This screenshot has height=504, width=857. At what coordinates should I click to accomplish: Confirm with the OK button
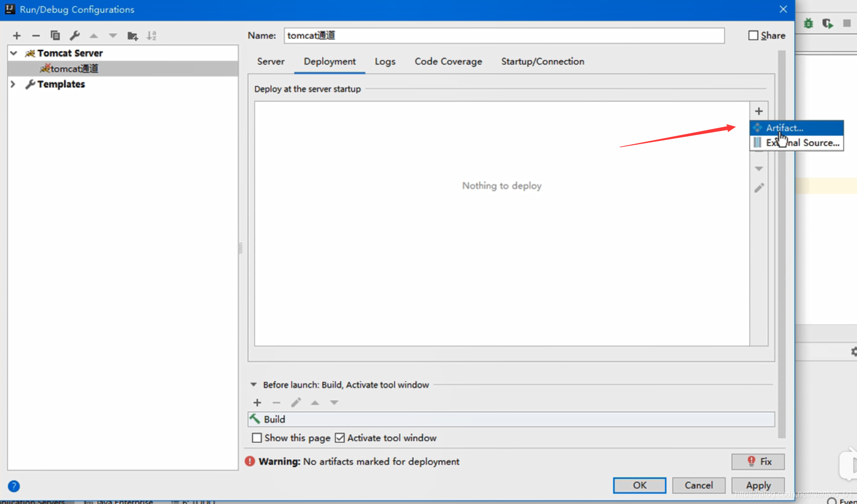[x=640, y=485]
